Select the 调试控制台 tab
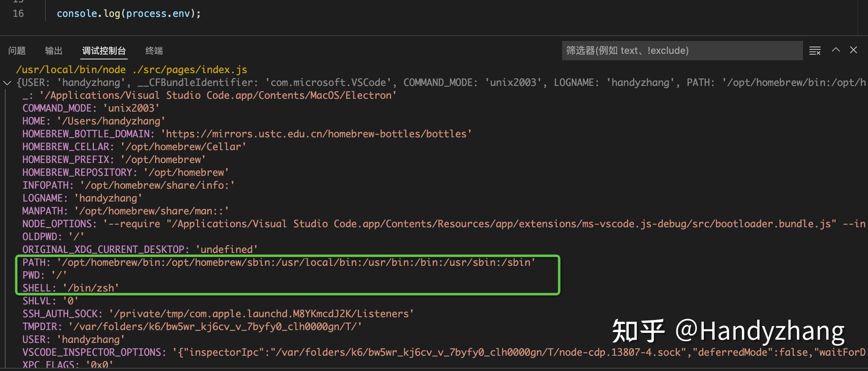 (x=104, y=51)
